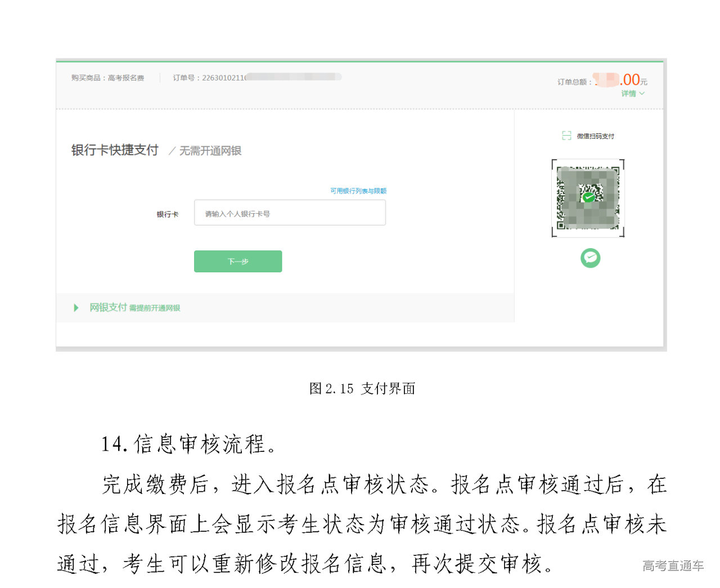Click the WeChat payment QR code image
The image size is (720, 588).
[x=588, y=198]
